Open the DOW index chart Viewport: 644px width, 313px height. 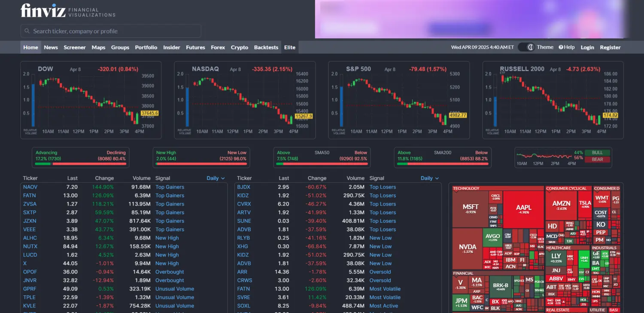pos(91,100)
